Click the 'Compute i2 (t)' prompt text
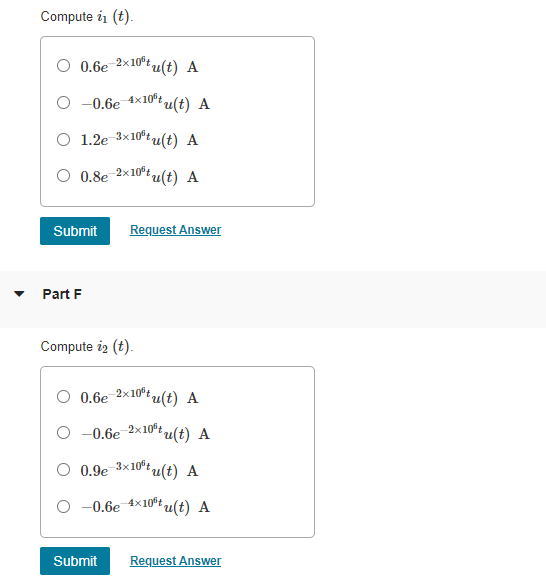Screen dimensions: 546x579 [87, 347]
